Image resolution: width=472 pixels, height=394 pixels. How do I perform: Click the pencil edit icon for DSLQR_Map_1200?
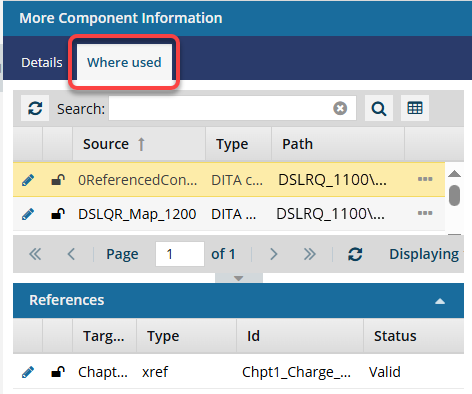click(x=28, y=214)
